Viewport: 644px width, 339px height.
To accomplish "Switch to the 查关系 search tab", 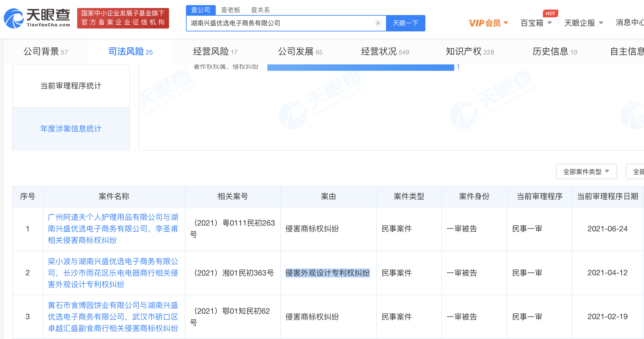I will [x=260, y=10].
